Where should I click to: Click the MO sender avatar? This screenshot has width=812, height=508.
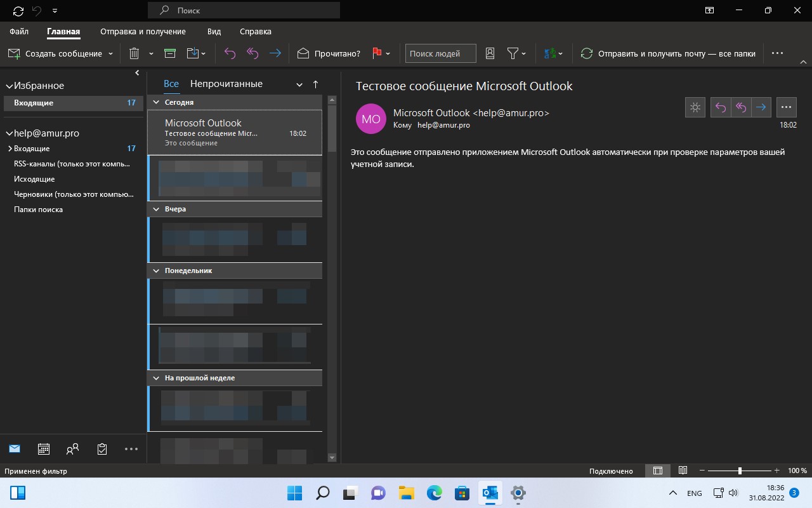coord(371,119)
